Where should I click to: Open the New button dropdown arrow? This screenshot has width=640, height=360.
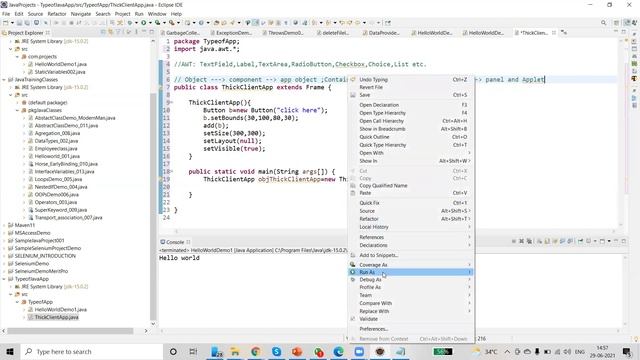point(12,23)
